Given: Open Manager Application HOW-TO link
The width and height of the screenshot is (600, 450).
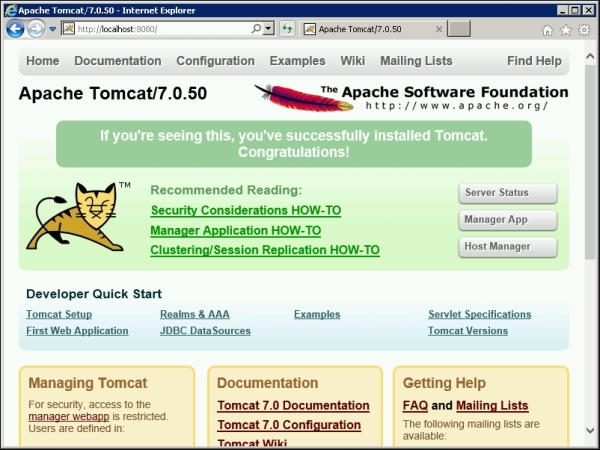Looking at the screenshot, I should [236, 231].
